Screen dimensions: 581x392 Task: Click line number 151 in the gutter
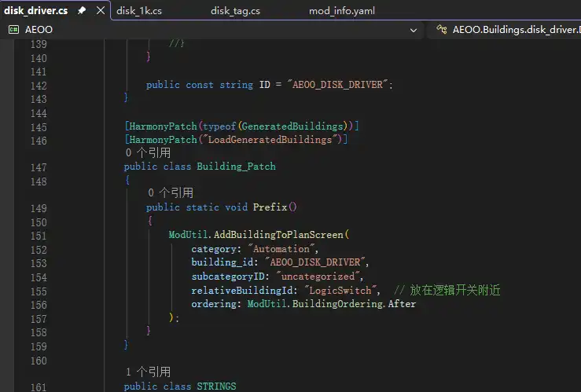[39, 236]
